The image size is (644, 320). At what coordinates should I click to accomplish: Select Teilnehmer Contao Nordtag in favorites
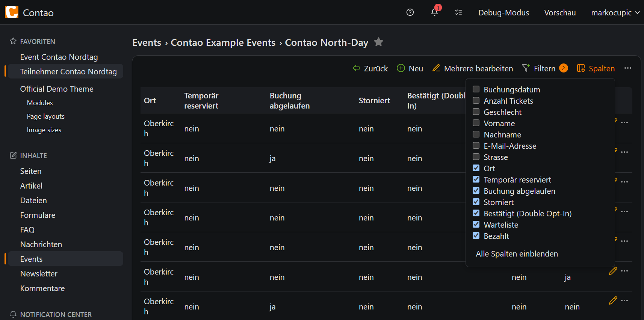(x=68, y=71)
